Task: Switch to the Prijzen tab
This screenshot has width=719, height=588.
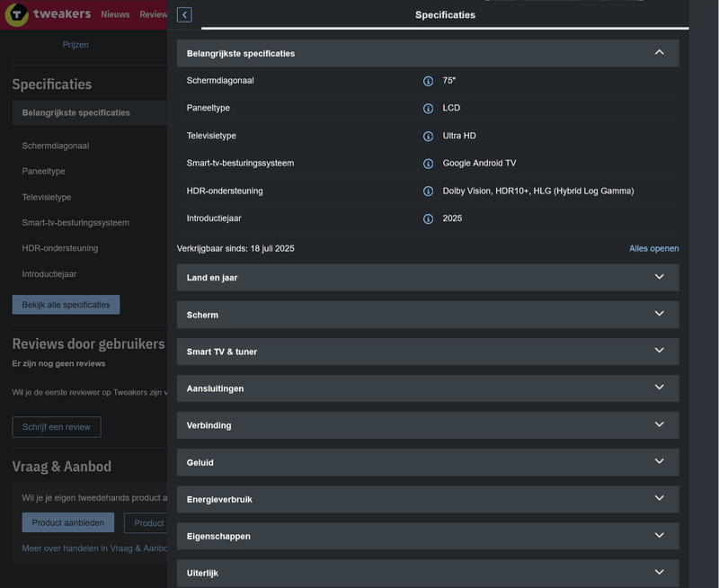Action: (75, 44)
